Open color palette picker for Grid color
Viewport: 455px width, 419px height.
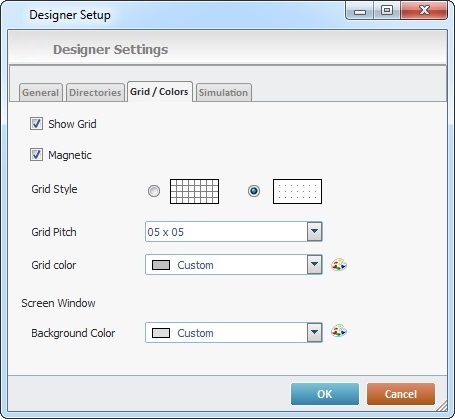(339, 265)
